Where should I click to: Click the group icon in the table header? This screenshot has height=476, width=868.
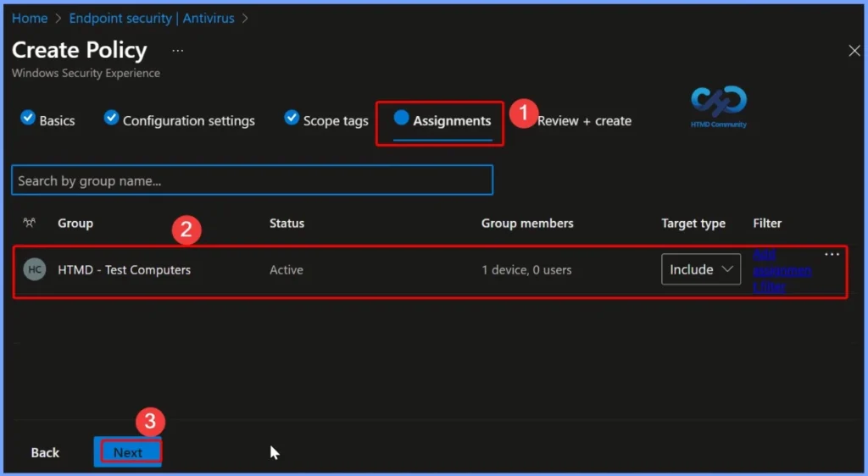tap(30, 223)
